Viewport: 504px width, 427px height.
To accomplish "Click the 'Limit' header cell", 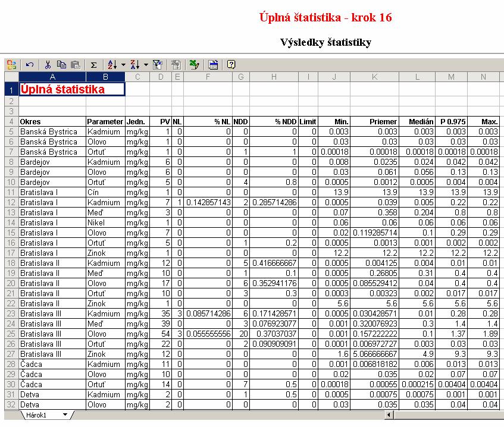I will click(308, 122).
